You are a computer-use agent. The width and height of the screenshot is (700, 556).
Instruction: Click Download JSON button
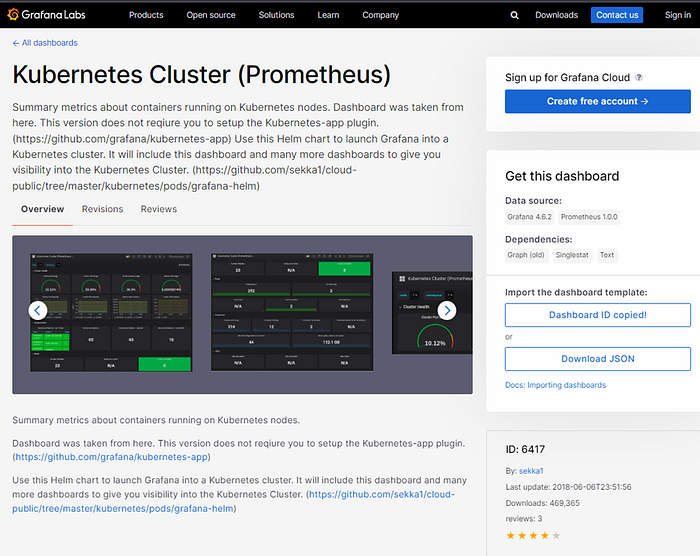(x=598, y=359)
